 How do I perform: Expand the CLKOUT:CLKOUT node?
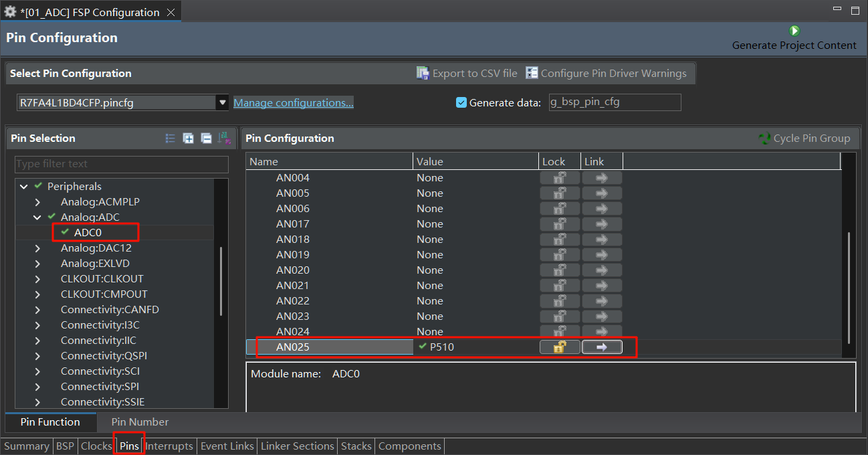pos(37,279)
